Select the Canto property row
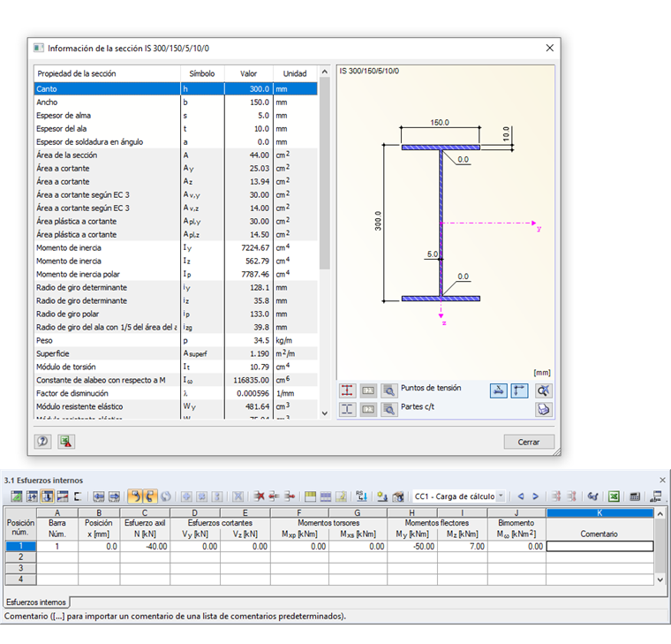This screenshot has height=644, width=671. click(x=176, y=88)
